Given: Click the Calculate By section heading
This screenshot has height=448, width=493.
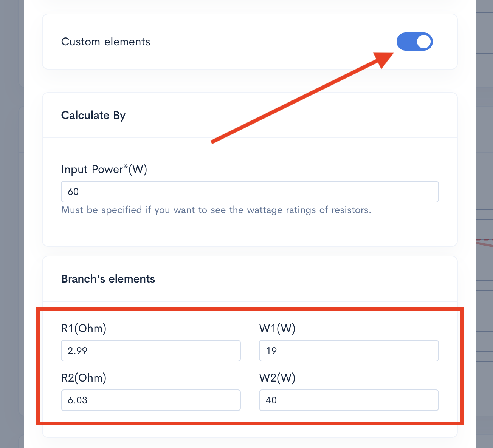Looking at the screenshot, I should [93, 115].
